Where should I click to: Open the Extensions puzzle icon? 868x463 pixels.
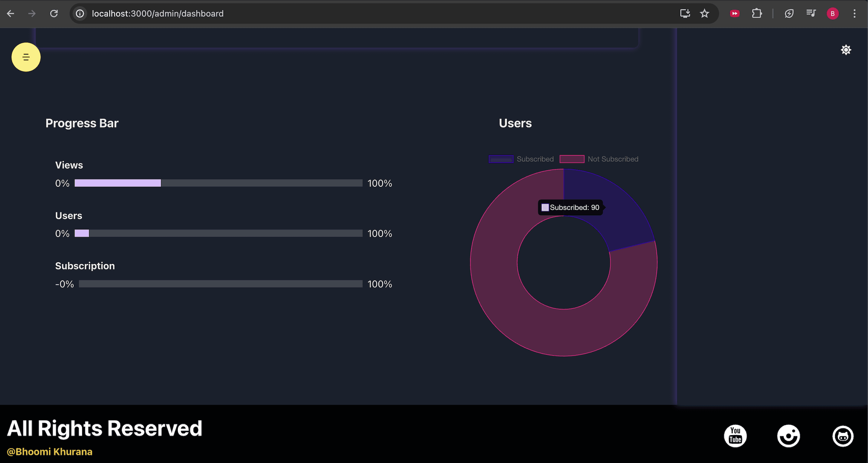[757, 14]
